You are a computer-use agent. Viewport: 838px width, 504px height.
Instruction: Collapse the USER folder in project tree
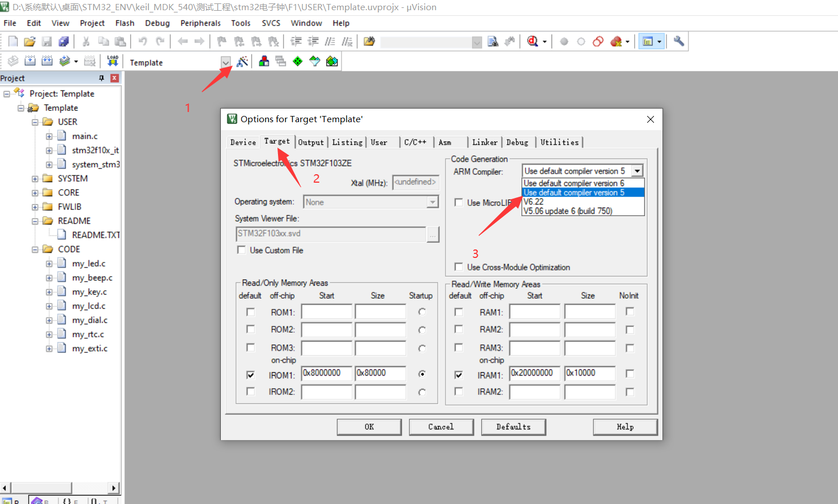[35, 122]
